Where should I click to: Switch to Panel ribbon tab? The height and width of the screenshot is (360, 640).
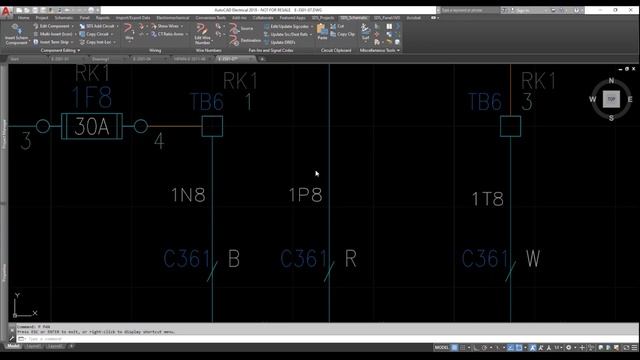[84, 18]
